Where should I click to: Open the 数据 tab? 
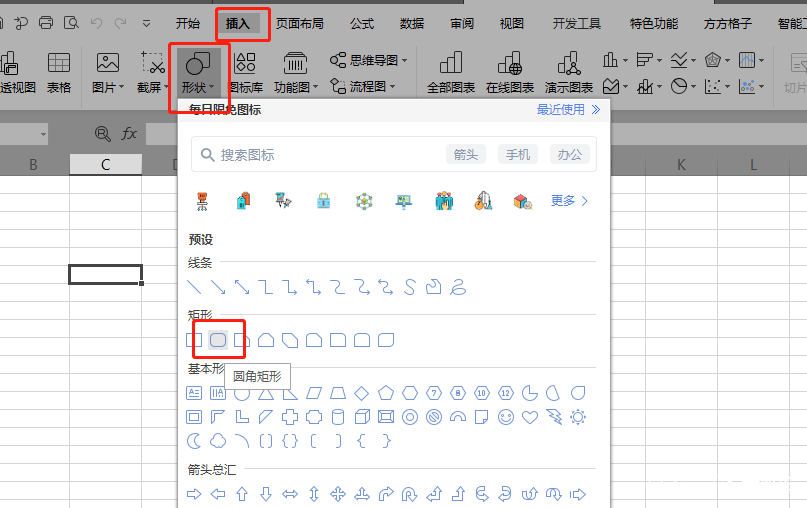(412, 24)
